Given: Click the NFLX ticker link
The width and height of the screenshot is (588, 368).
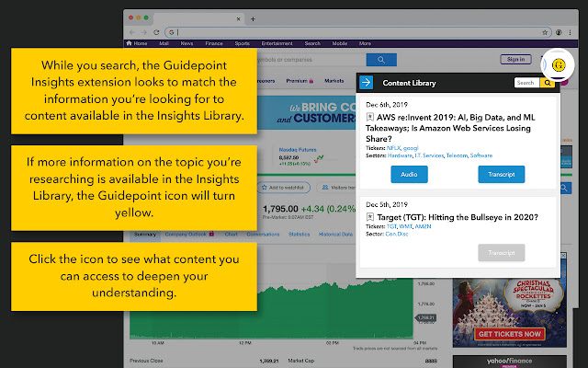Looking at the screenshot, I should (x=393, y=148).
